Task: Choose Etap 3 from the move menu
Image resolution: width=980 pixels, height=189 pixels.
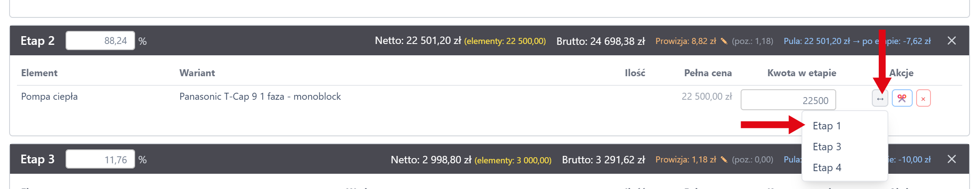Action: 827,147
